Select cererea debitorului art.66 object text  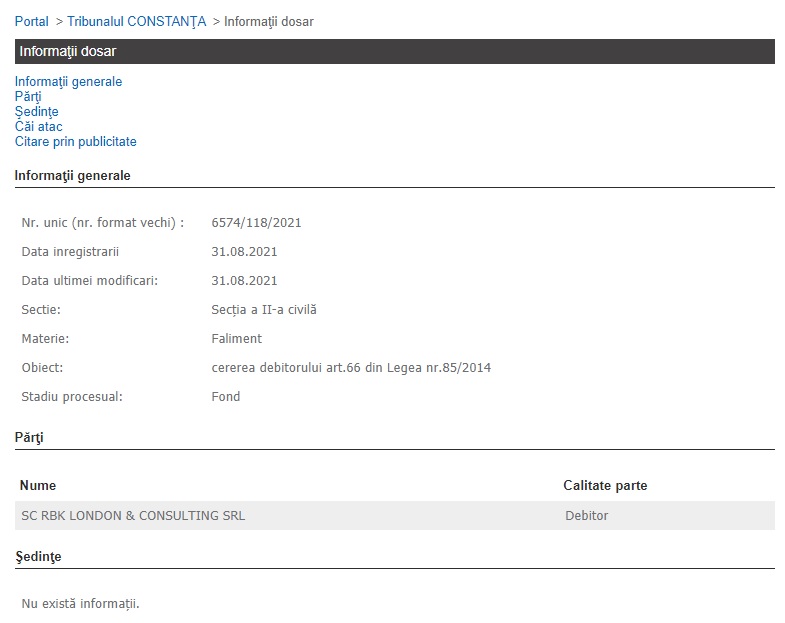(351, 368)
